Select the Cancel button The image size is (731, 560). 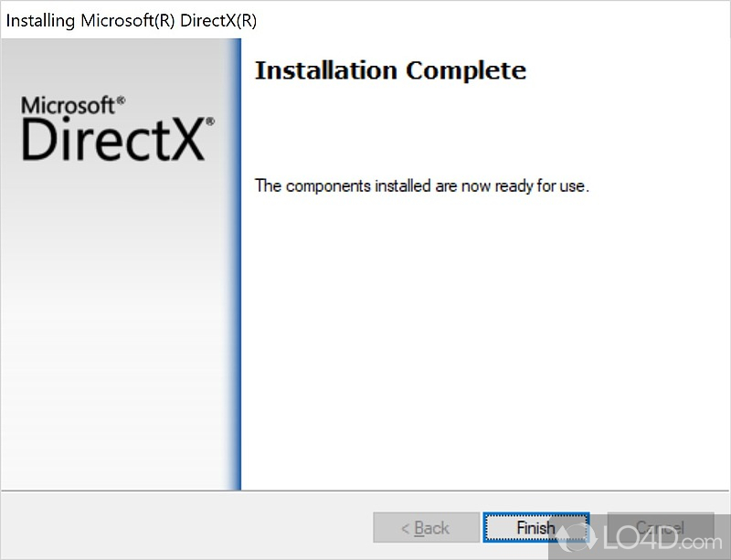(660, 527)
